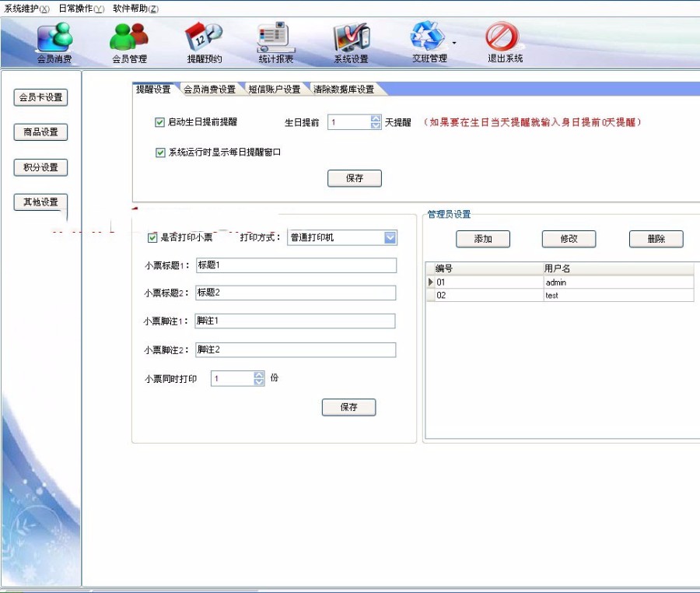Save receipt settings with lower 保存 button
700x593 pixels.
(x=348, y=407)
